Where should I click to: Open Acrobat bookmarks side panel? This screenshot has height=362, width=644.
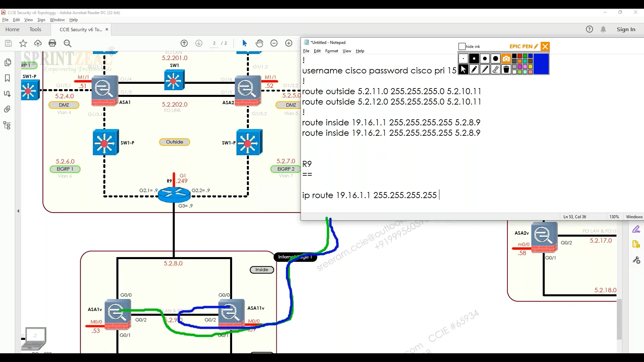(x=7, y=78)
